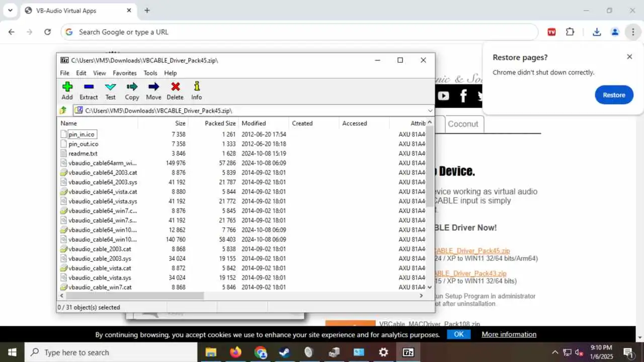Screen dimensions: 644x362
Task: Open the Settings gear in taskbar
Action: point(383,352)
